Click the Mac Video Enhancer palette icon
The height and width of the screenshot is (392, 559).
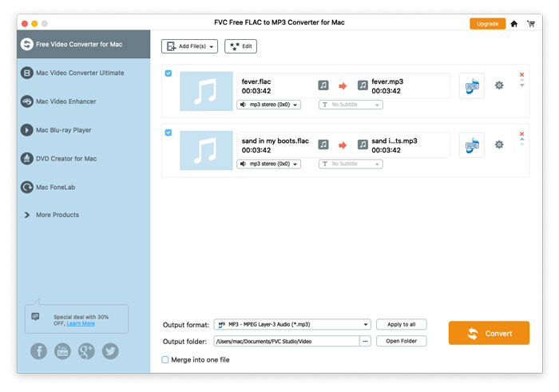(26, 101)
